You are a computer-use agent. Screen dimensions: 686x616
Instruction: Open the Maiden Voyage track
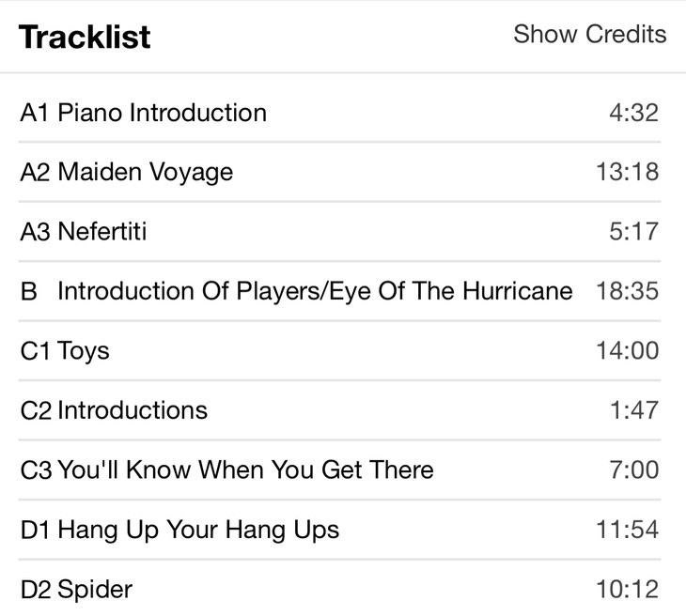point(145,172)
